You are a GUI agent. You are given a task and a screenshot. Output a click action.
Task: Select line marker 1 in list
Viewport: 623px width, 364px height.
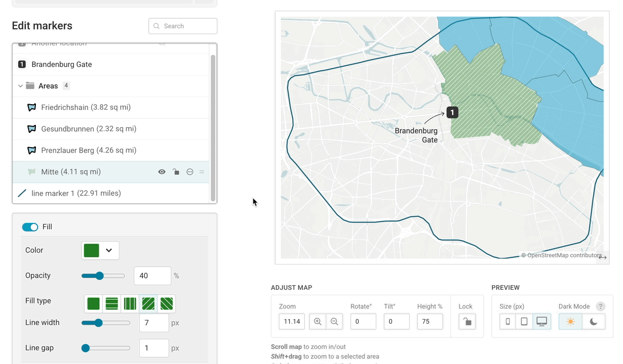[x=76, y=193]
